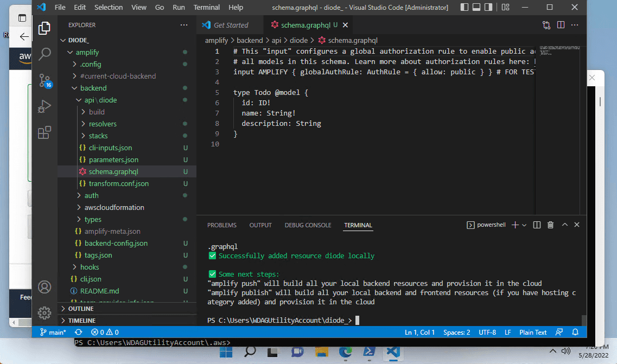This screenshot has width=617, height=364.
Task: Toggle primary side bar layout button
Action: pyautogui.click(x=465, y=7)
